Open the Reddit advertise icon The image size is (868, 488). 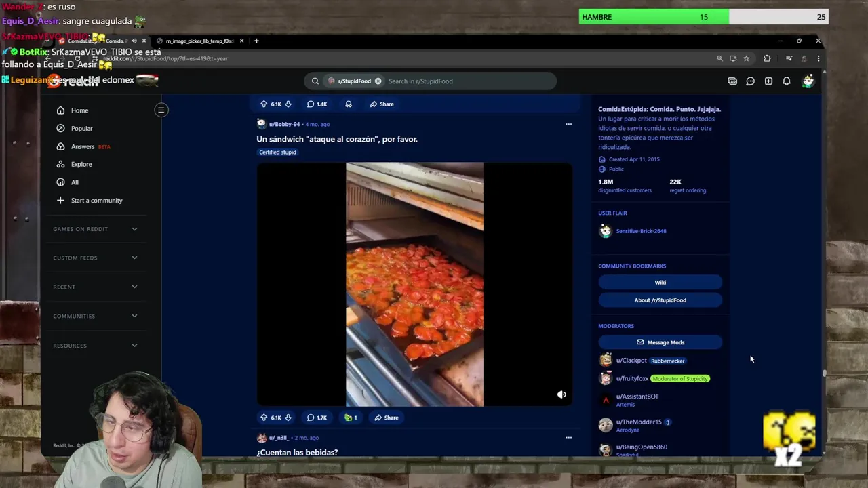click(x=732, y=81)
